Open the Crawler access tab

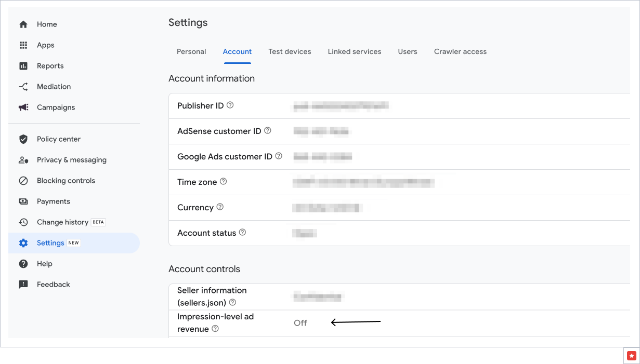(460, 51)
